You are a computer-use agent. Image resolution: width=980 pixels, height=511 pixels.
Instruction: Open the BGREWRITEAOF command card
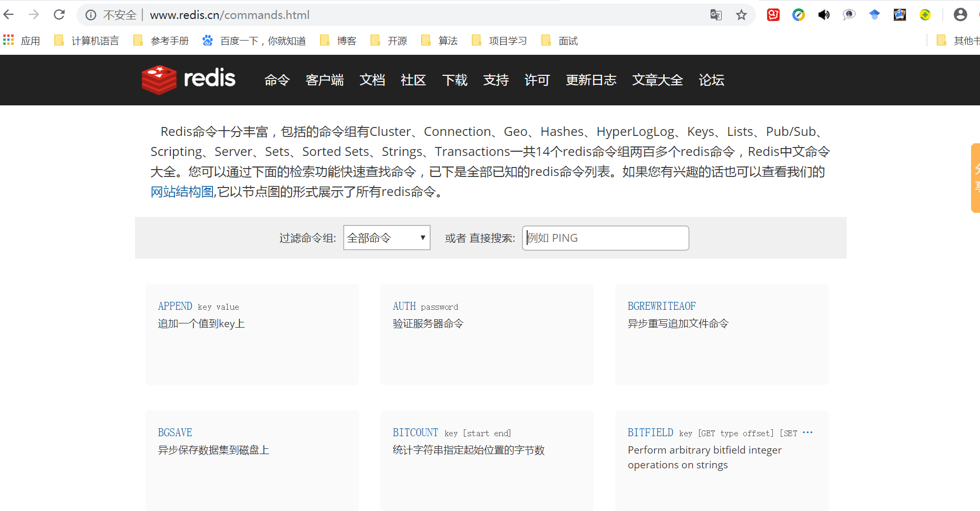(722, 335)
